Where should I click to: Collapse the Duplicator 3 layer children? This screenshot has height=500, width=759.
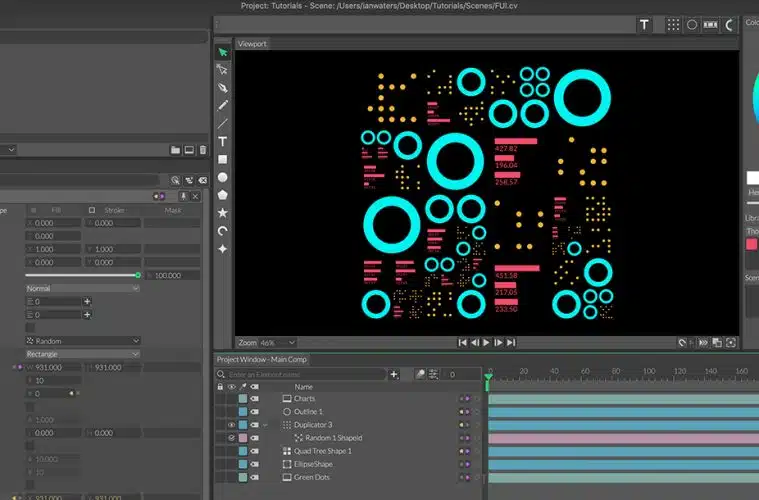(x=265, y=425)
